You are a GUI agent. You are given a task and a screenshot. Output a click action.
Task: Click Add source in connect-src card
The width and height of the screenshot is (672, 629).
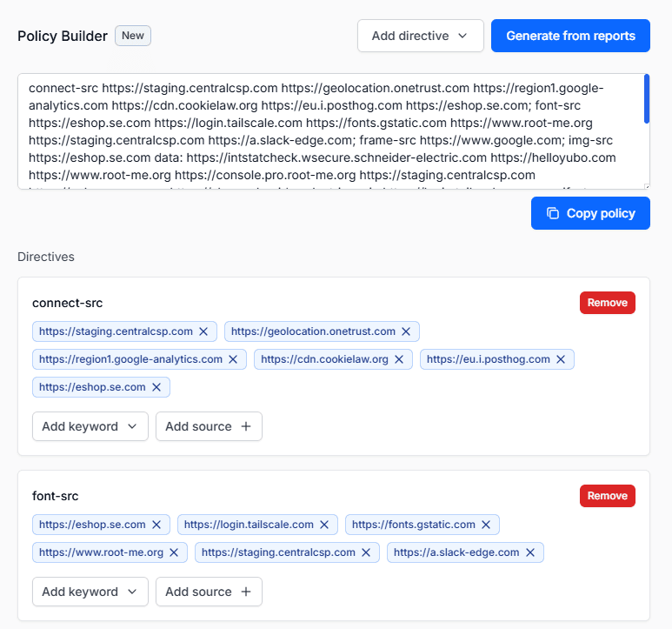coord(209,426)
